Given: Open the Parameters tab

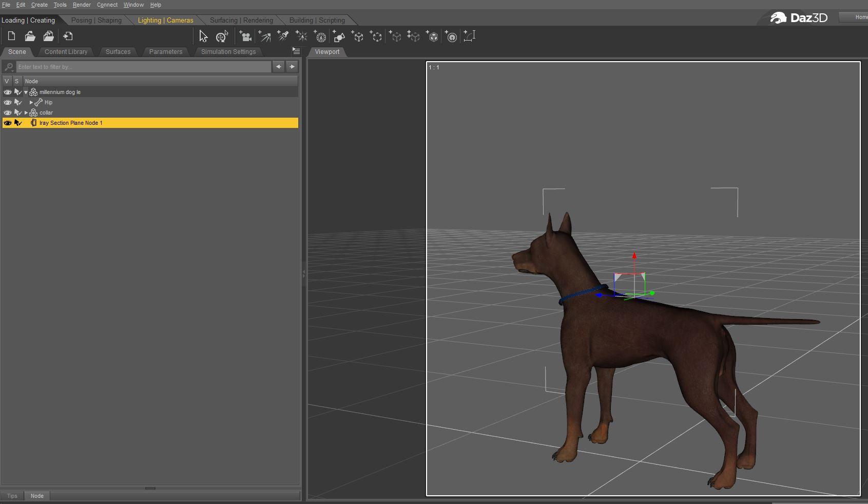Looking at the screenshot, I should [x=166, y=51].
